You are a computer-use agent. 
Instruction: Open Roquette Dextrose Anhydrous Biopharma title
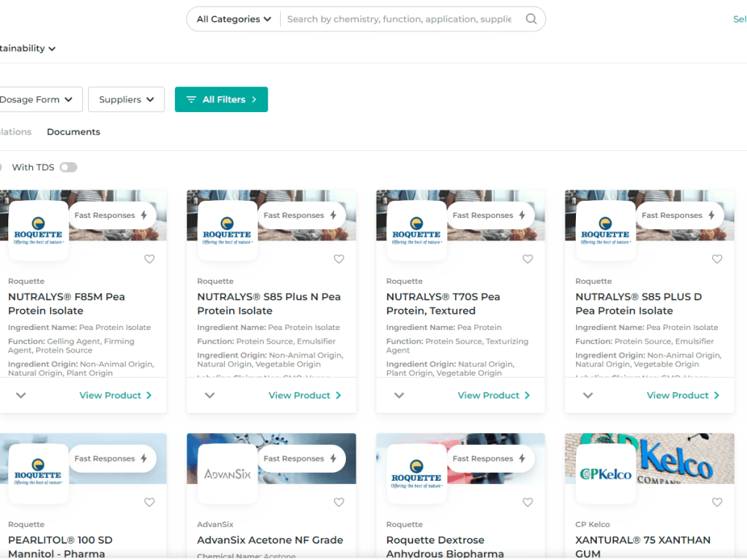(445, 547)
